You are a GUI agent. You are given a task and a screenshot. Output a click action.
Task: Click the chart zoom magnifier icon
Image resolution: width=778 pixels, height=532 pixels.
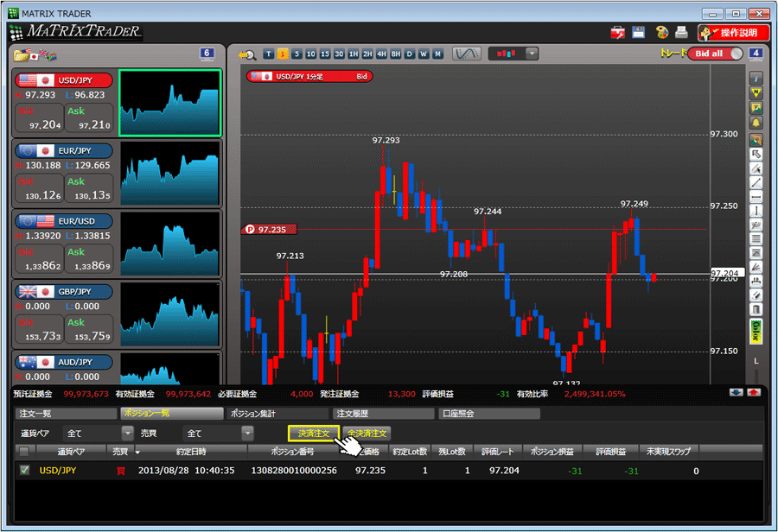(246, 54)
